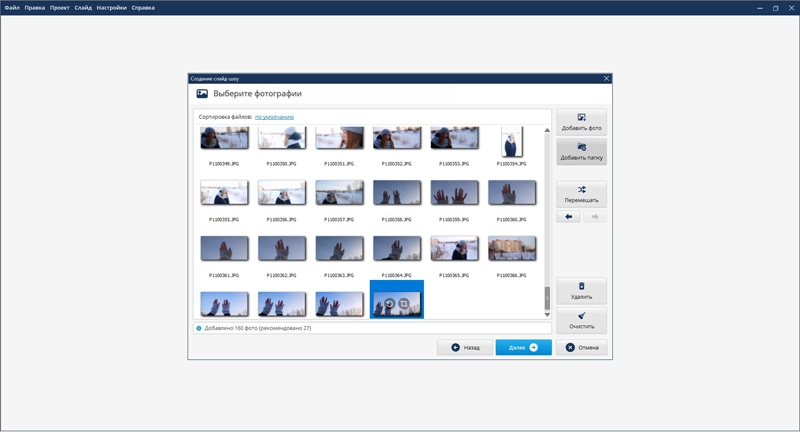Open the Проект menu
This screenshot has height=432, width=800.
(x=60, y=8)
